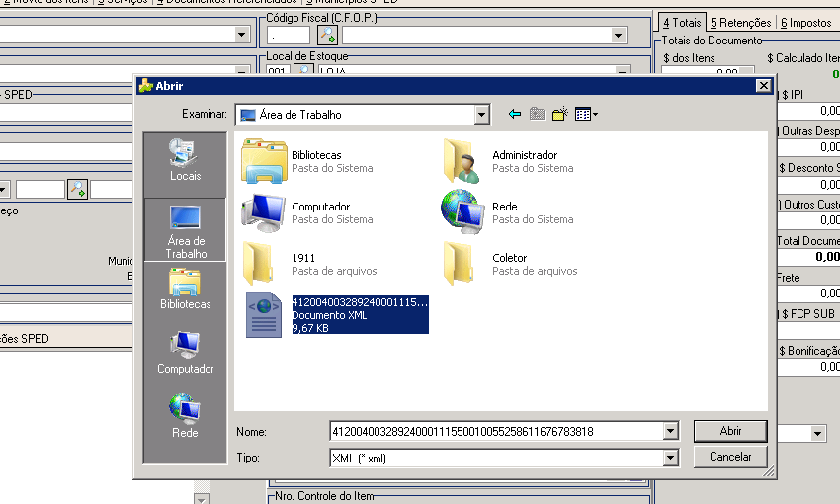The height and width of the screenshot is (504, 840).
Task: Select the Bibliotecas system folder in file list
Action: 307,161
